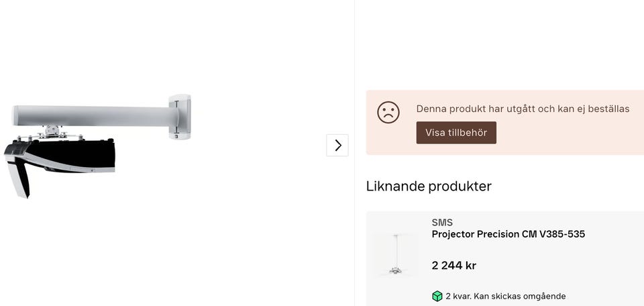Click the discontinued product notice text
Viewport: 644px width, 306px height.
click(523, 109)
